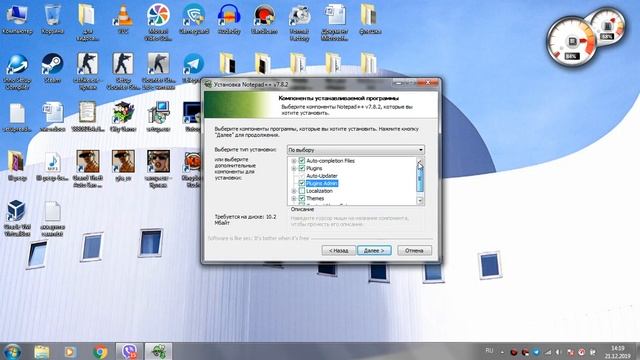Launch the Audacity headphones shortcut
640x360 pixels.
(x=229, y=20)
